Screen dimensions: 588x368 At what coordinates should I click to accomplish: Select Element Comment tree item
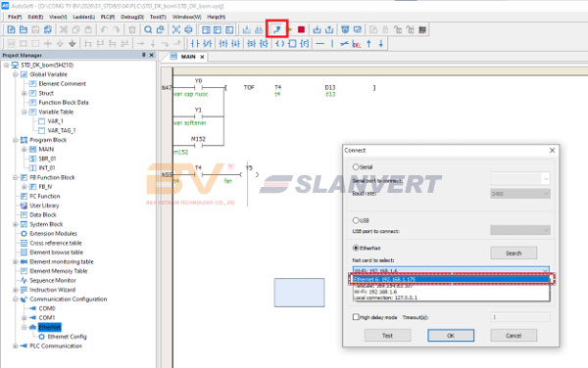63,84
